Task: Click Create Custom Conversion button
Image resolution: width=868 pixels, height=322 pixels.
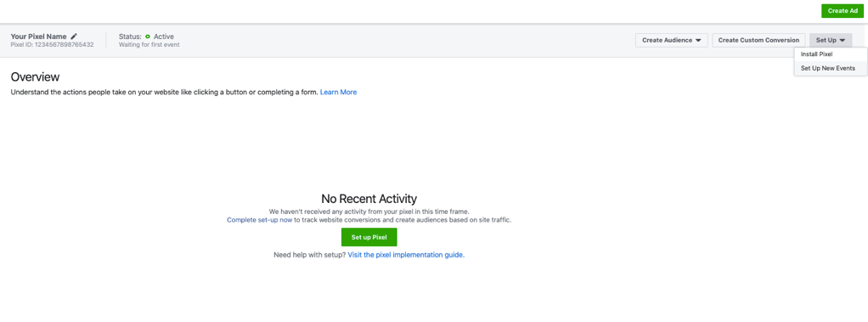Action: [x=758, y=41]
